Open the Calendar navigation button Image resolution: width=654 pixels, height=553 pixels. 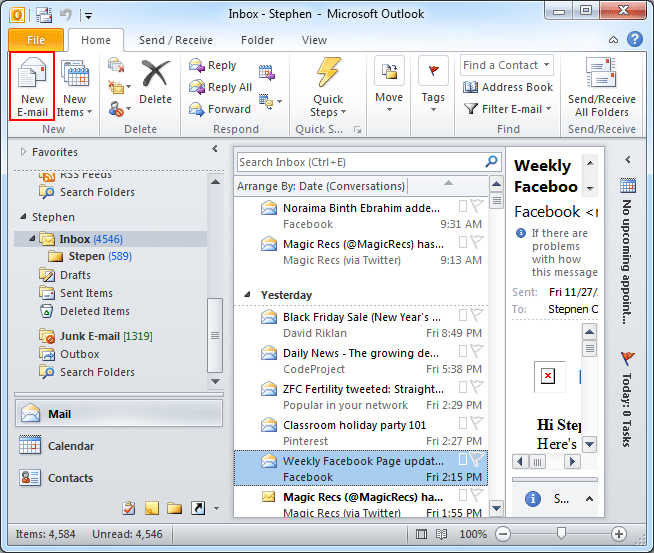[x=119, y=446]
